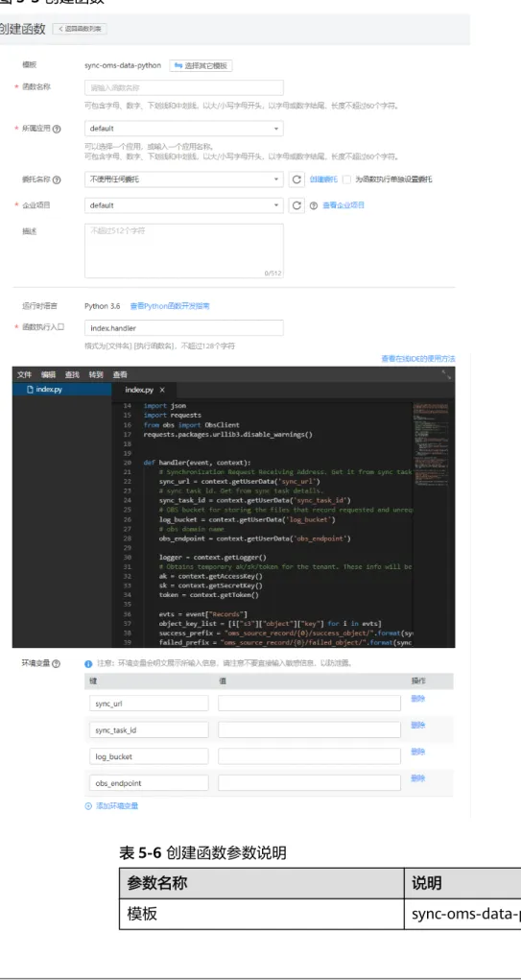Viewport: 521px width, 980px height.
Task: Click help icon beside 环境变量 label
Action: (58, 664)
